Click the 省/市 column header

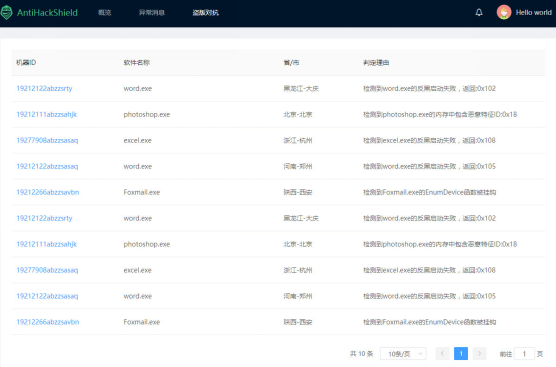291,63
